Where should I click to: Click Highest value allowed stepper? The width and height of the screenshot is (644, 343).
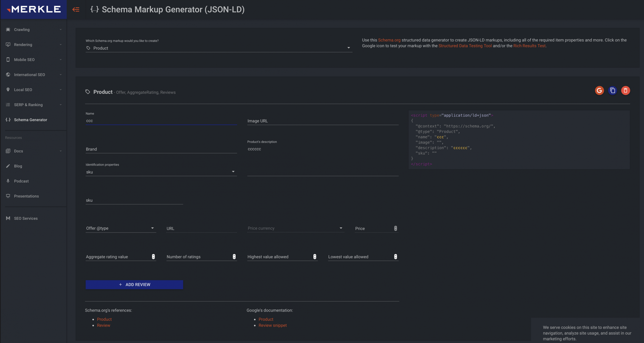tap(315, 257)
